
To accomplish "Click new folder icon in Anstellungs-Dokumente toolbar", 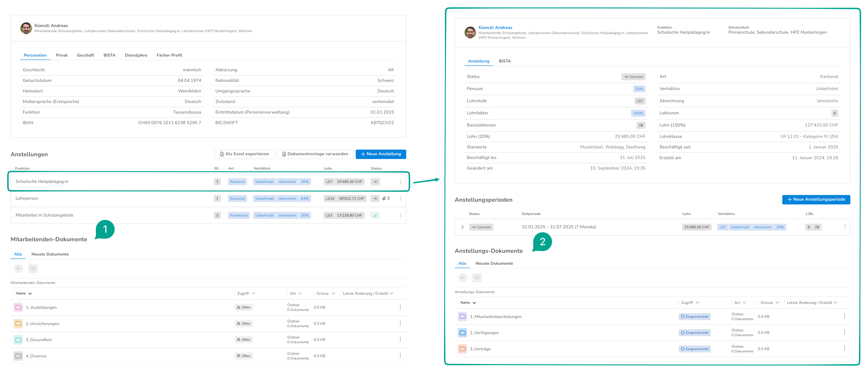I will point(477,278).
